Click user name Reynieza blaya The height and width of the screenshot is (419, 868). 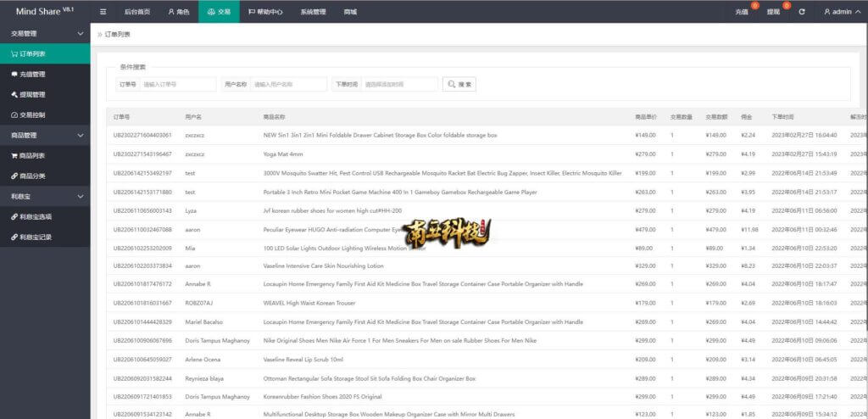204,378
